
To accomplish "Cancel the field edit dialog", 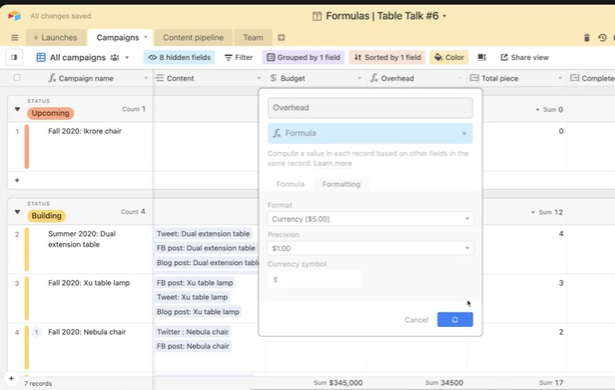I will [x=416, y=320].
